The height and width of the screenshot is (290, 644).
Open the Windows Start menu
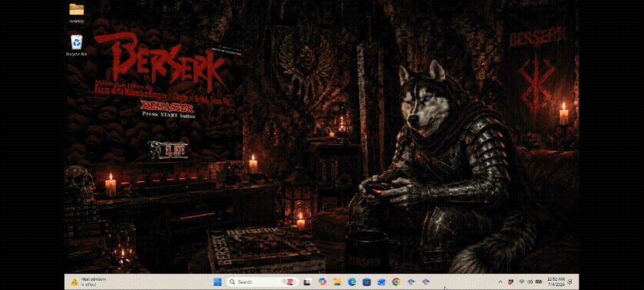(218, 282)
